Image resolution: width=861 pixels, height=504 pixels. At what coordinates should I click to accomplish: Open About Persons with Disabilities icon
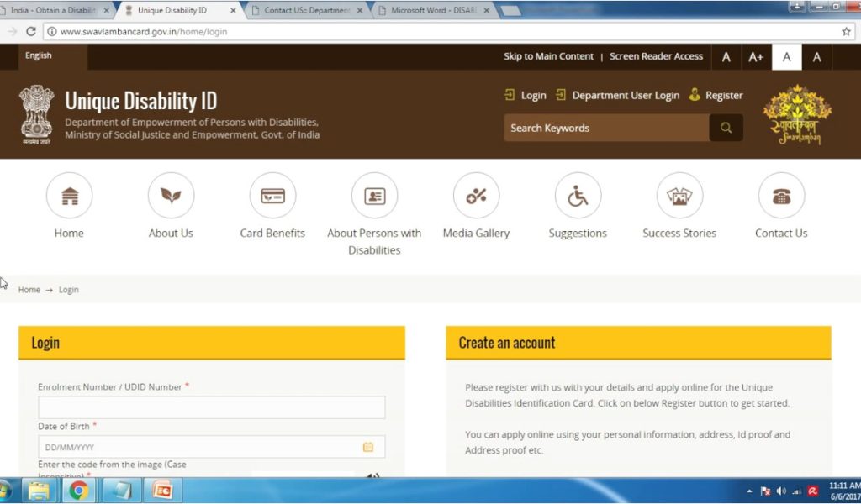coord(374,196)
